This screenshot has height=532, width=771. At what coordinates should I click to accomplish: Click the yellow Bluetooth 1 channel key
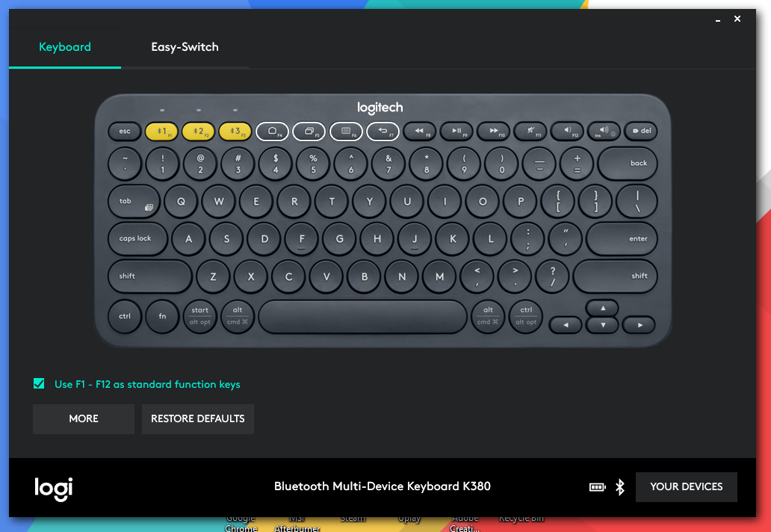161,131
